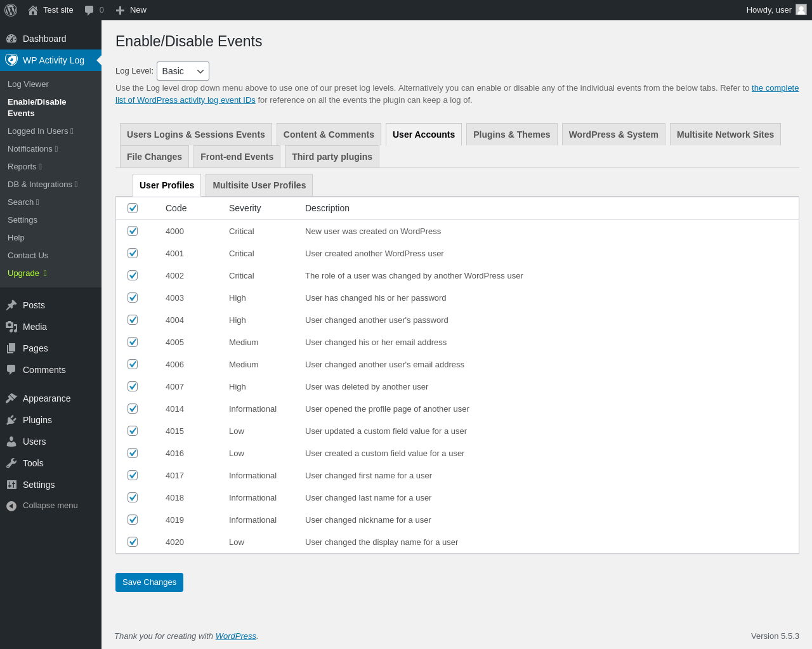Click the Test site home icon
This screenshot has height=649, width=812.
click(x=33, y=10)
